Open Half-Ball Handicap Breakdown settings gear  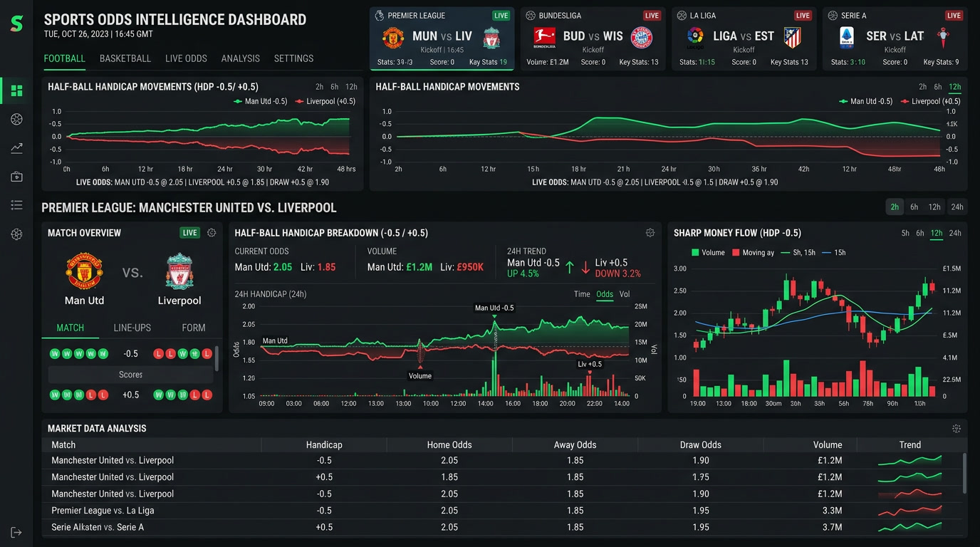tap(650, 233)
